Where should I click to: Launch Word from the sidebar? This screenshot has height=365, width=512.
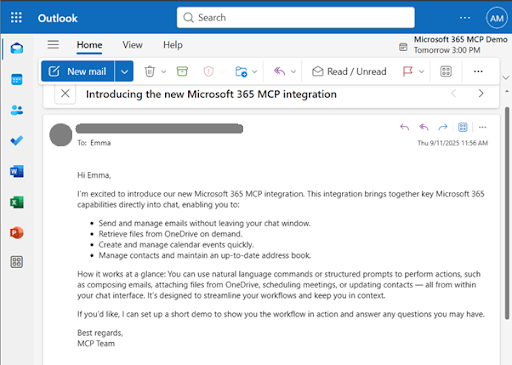click(x=17, y=171)
